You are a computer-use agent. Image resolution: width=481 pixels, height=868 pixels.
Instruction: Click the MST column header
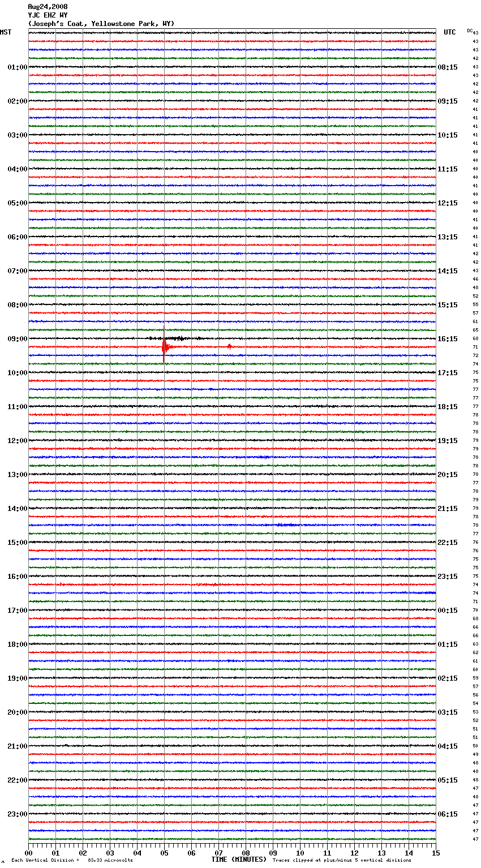pos(6,32)
